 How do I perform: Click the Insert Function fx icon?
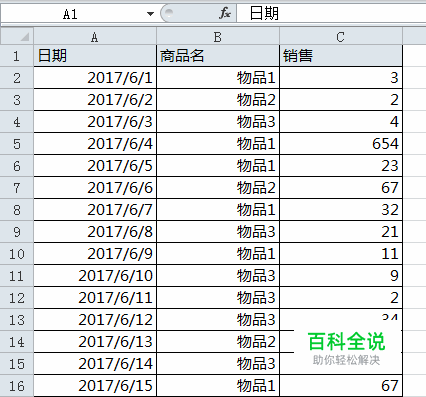click(x=225, y=14)
